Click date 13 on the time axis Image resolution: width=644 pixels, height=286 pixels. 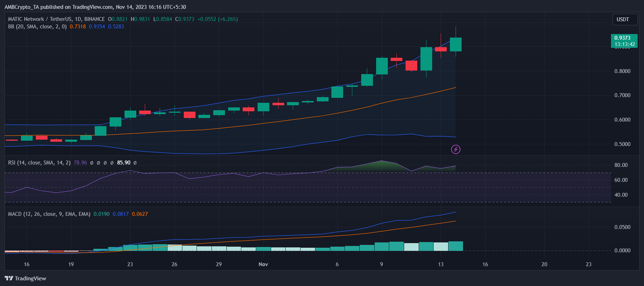click(x=441, y=264)
